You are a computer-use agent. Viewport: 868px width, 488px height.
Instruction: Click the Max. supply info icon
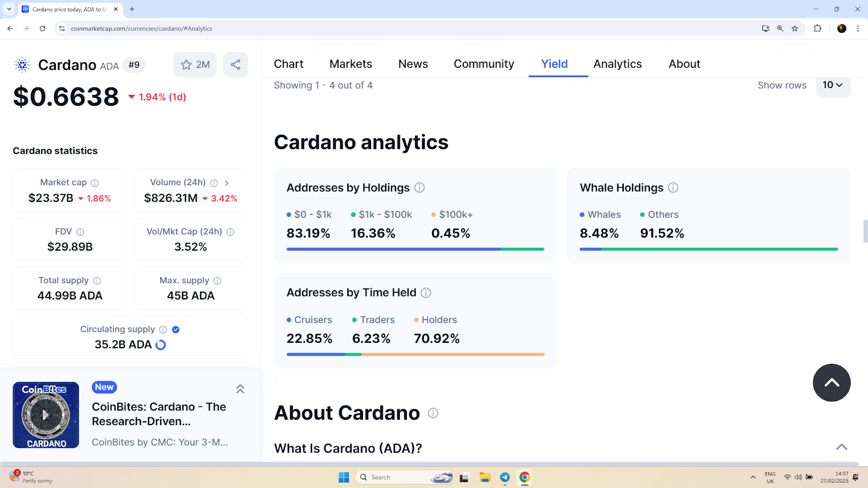[x=218, y=281]
